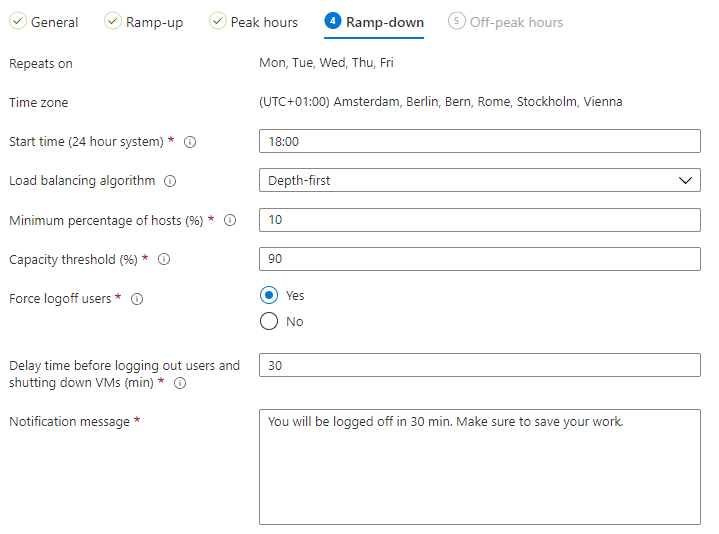The width and height of the screenshot is (719, 534).
Task: Click the General step checkmark icon
Action: 18,21
